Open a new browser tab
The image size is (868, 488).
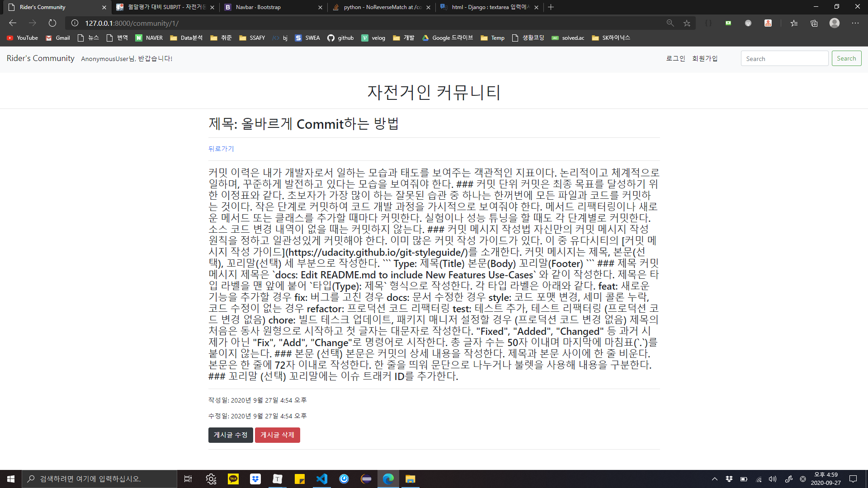tap(551, 7)
